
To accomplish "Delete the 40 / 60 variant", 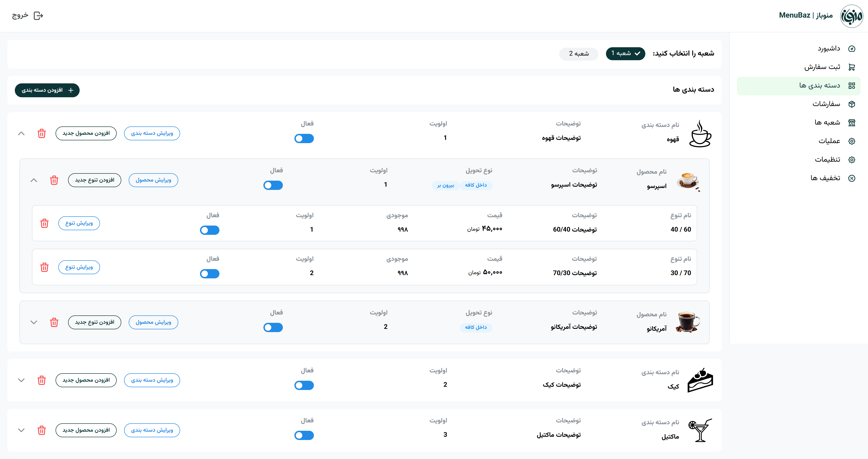I will pyautogui.click(x=44, y=223).
